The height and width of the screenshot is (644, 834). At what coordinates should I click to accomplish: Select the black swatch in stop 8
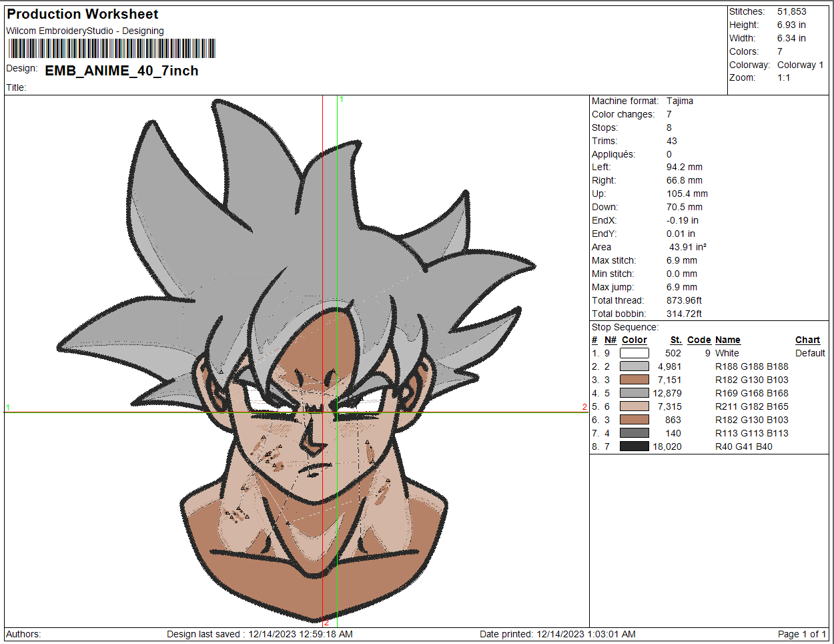(634, 446)
